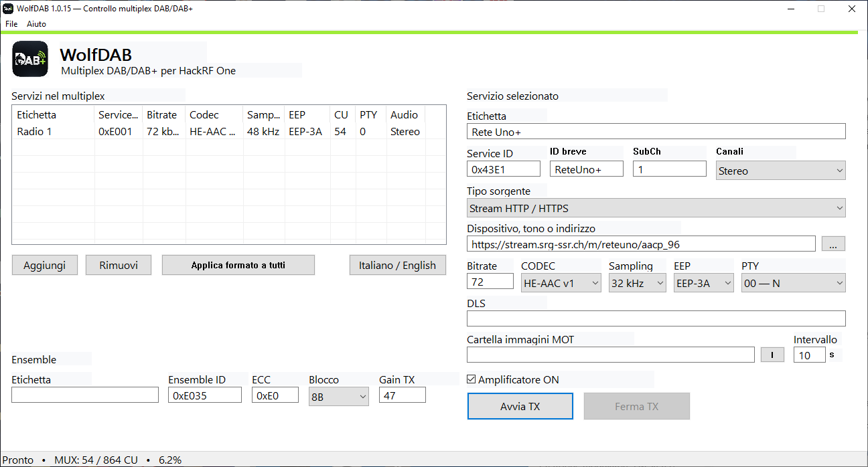Open the CODEC dropdown HE-AAC v1

pyautogui.click(x=561, y=283)
